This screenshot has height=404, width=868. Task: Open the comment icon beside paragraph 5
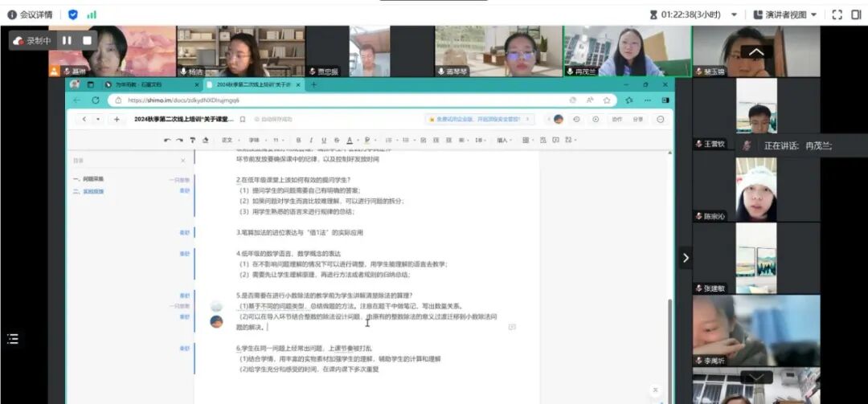click(512, 327)
